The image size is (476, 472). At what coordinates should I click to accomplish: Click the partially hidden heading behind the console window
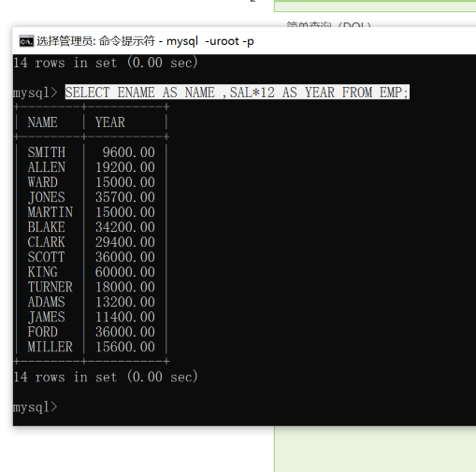point(329,23)
